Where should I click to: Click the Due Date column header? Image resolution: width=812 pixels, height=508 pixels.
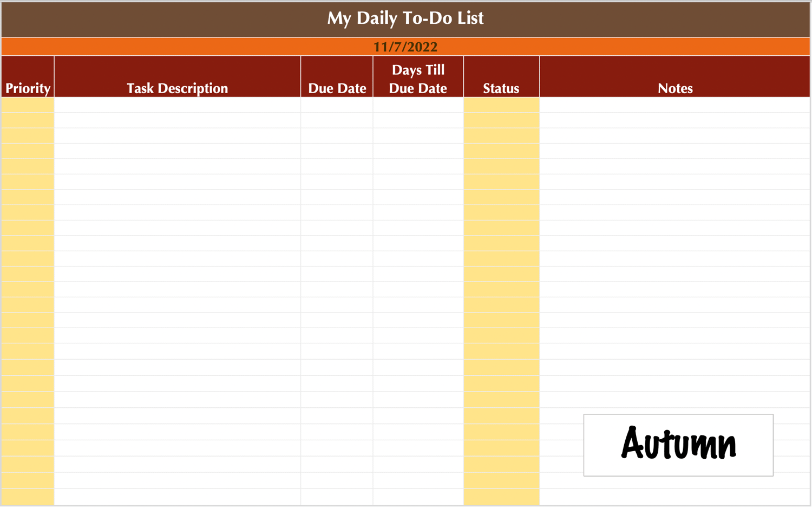(x=337, y=77)
